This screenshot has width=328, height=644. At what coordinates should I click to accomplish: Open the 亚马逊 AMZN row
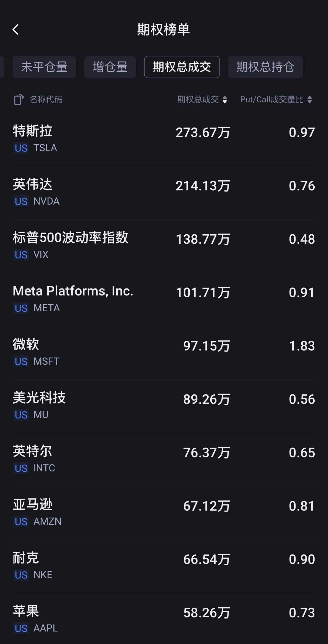tap(164, 513)
